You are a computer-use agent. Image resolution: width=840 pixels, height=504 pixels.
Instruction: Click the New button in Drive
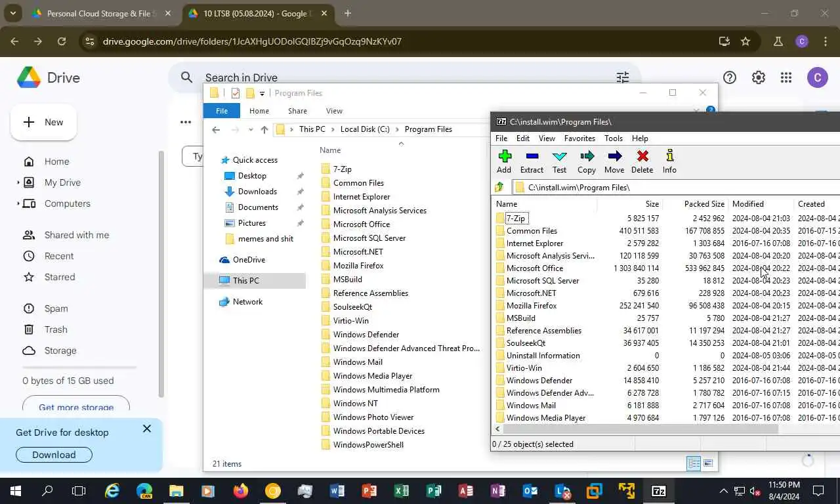43,122
